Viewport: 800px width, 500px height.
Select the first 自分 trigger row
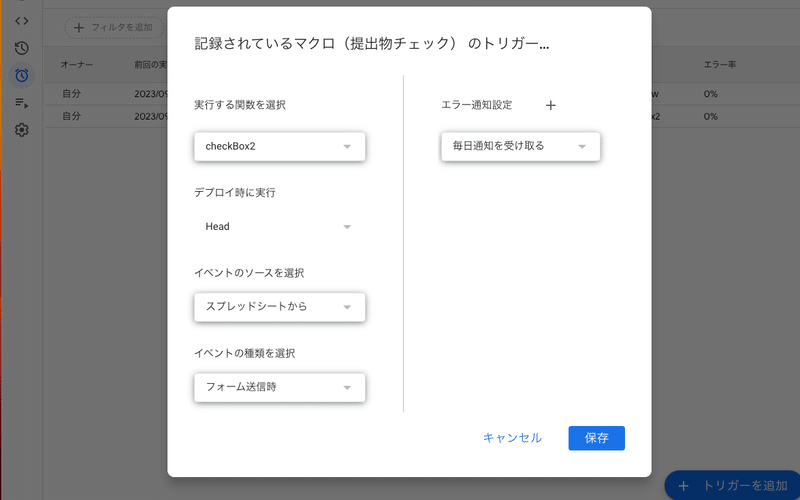[70, 93]
